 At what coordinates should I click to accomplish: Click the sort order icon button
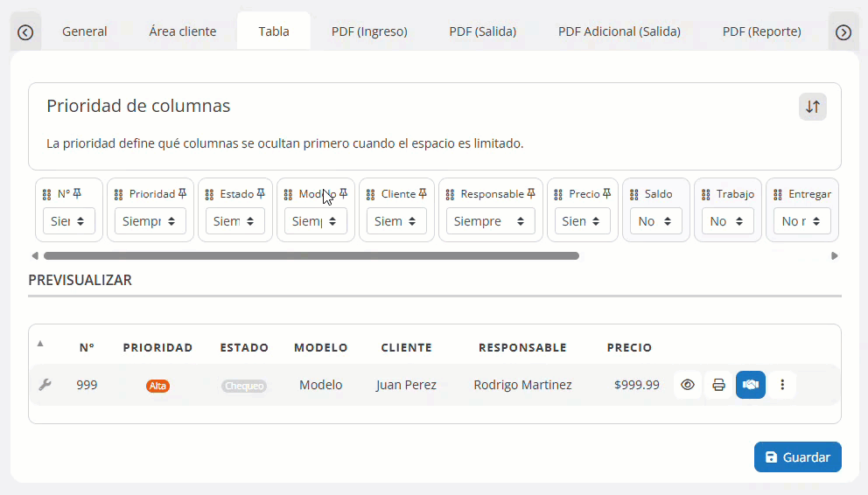[x=812, y=107]
